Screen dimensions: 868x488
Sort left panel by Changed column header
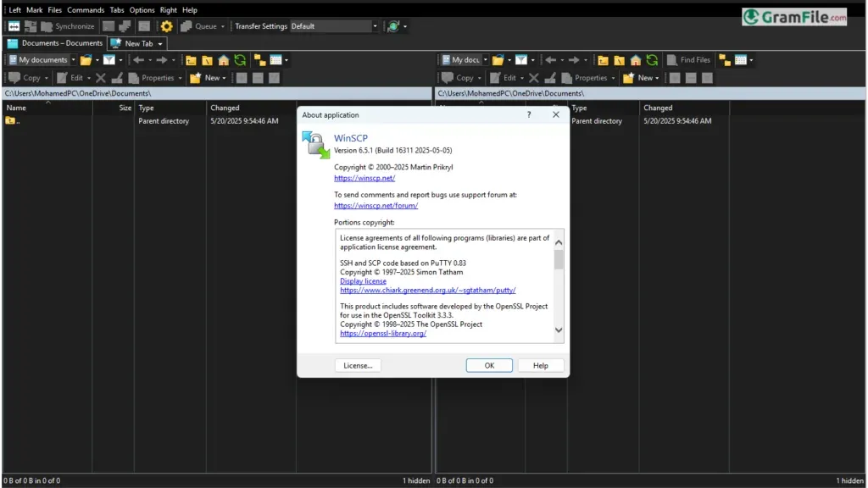(x=251, y=108)
